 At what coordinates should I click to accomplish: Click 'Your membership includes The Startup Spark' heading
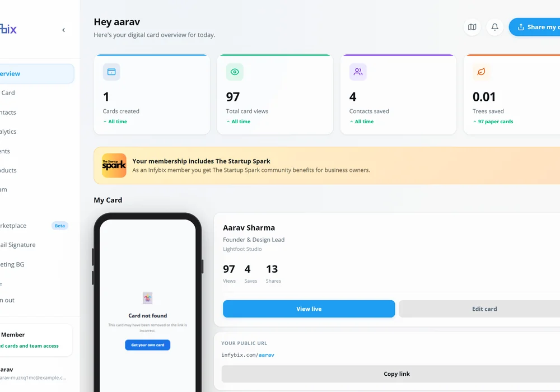tap(201, 161)
